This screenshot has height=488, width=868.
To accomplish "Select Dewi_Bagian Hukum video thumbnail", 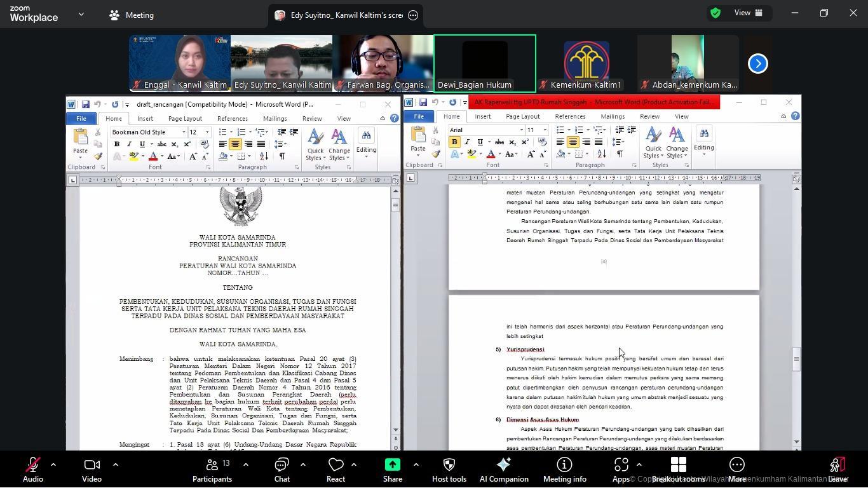I will pyautogui.click(x=485, y=63).
